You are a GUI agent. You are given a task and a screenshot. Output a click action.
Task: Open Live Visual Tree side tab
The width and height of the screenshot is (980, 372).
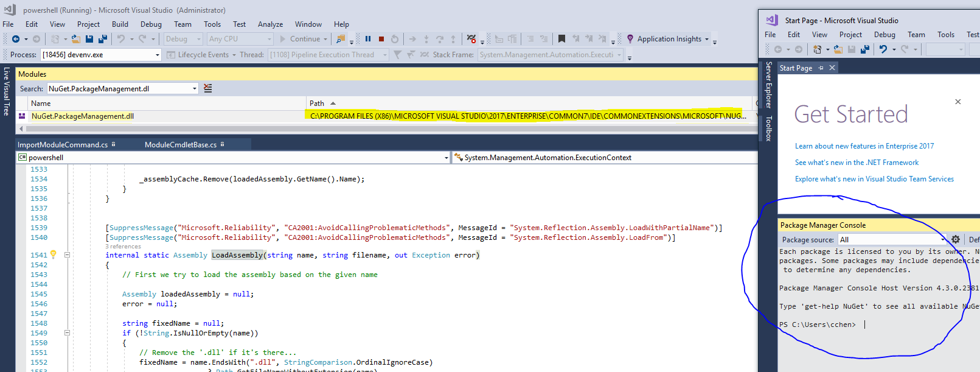6,91
